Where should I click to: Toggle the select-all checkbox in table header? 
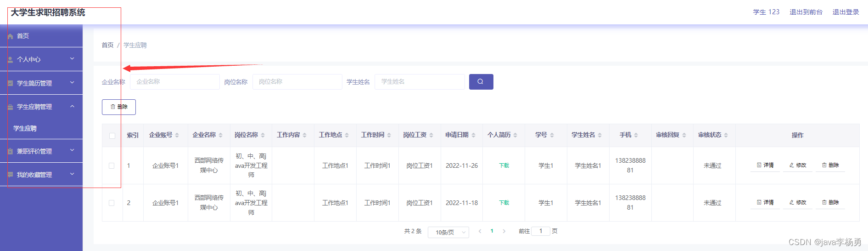(112, 136)
